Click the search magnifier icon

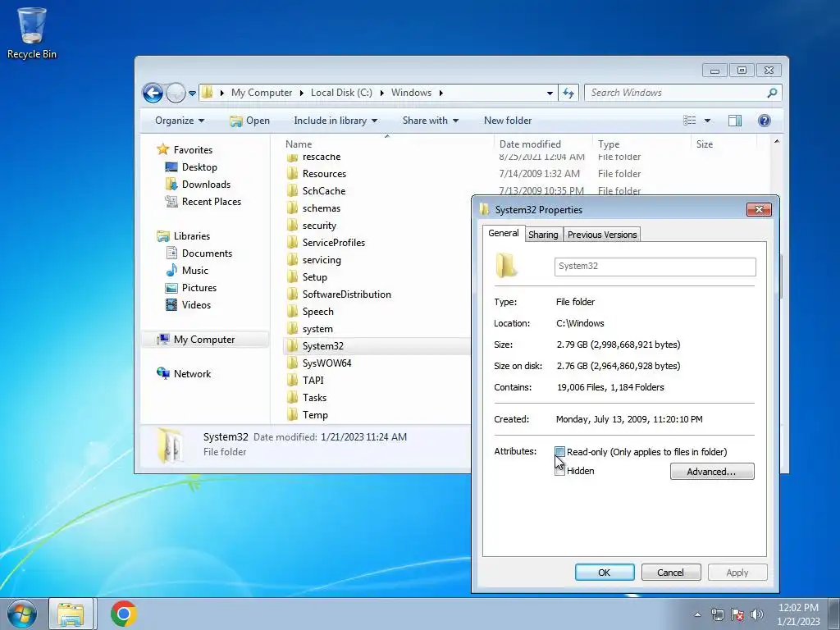pos(772,93)
